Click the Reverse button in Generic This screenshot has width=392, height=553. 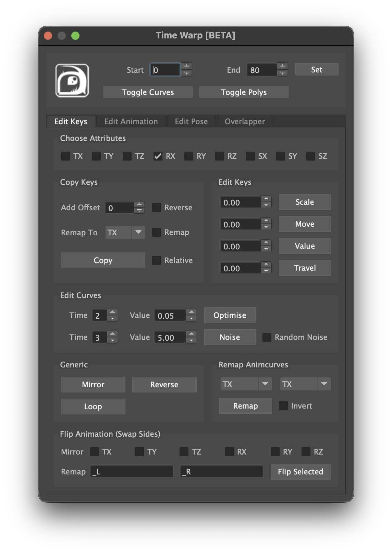tap(164, 385)
